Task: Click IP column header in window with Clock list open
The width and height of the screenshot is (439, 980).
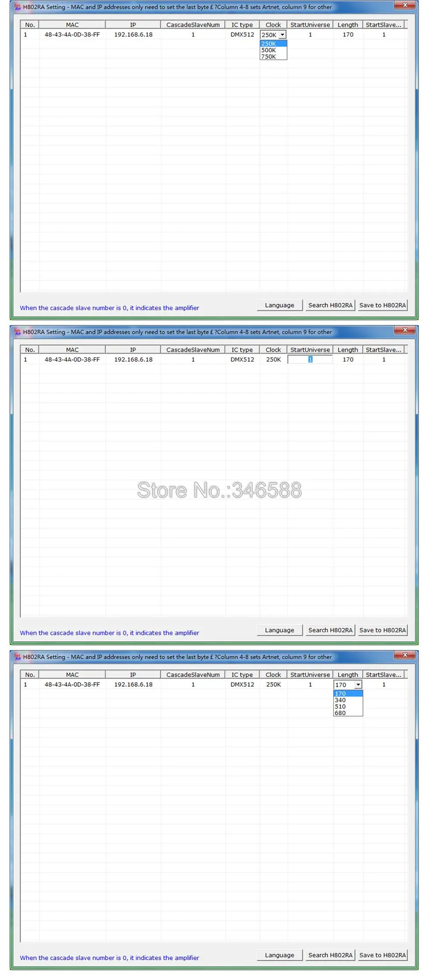Action: [133, 25]
